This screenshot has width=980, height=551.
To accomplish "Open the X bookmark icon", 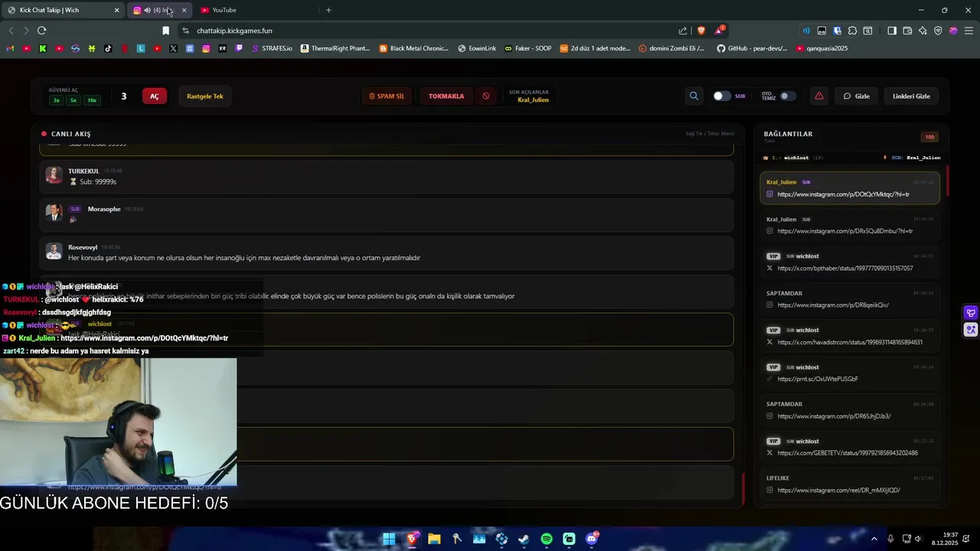I will click(x=173, y=48).
